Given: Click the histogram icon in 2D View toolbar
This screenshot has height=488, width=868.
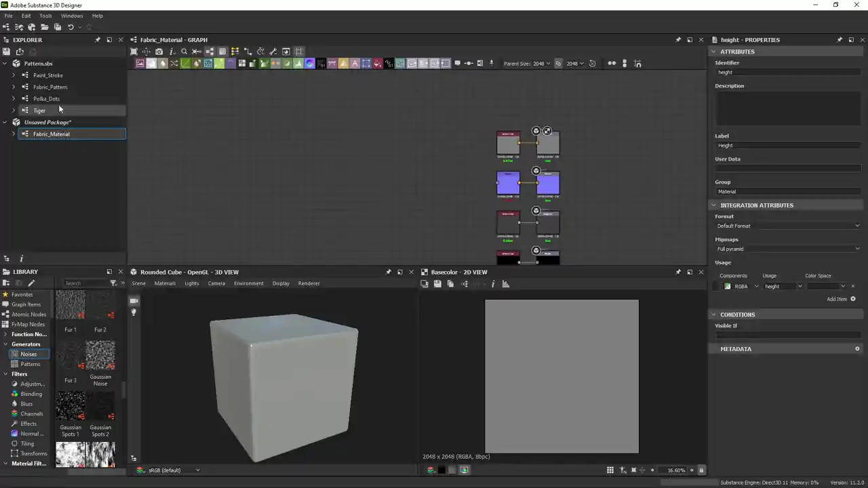Looking at the screenshot, I should [505, 284].
